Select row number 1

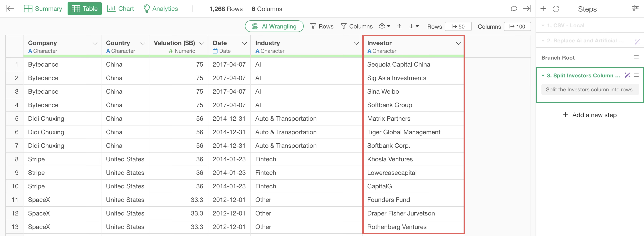14,64
